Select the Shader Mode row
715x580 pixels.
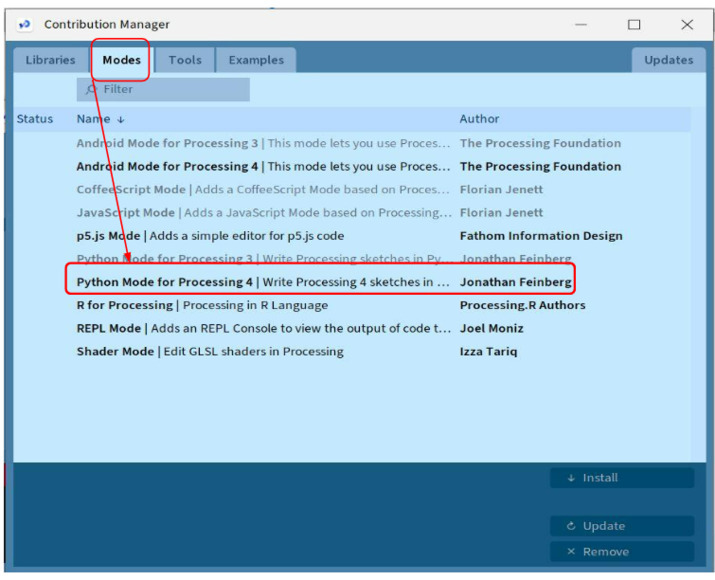point(351,352)
